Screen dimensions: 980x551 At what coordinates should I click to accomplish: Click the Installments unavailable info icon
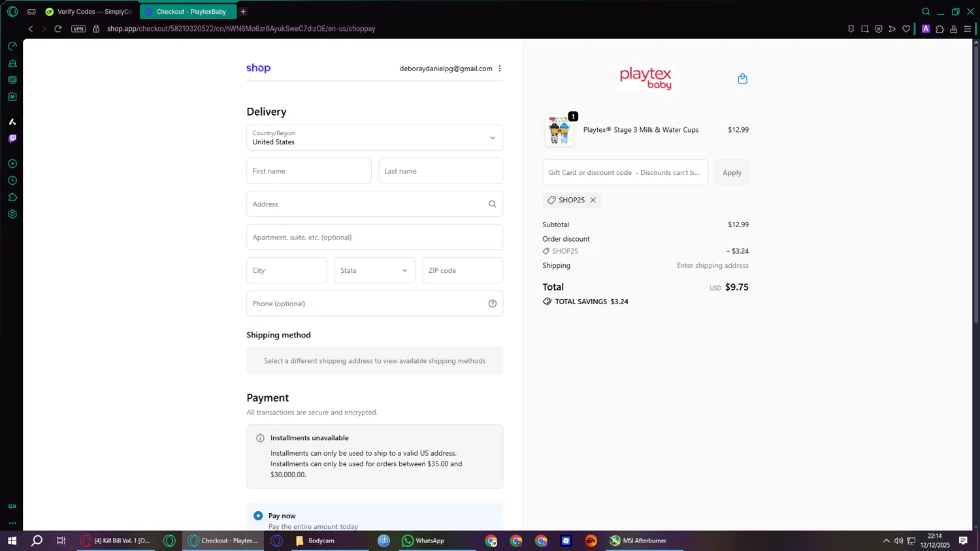(260, 438)
